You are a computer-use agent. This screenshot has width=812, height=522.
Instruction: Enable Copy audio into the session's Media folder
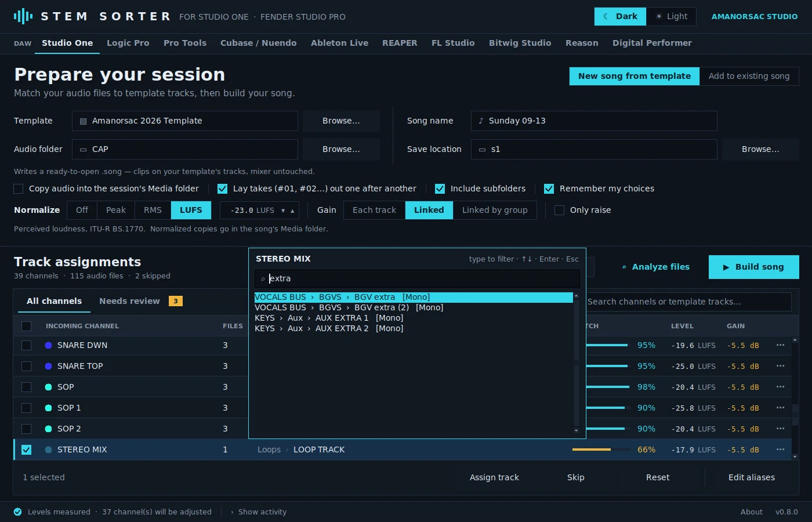tap(19, 188)
